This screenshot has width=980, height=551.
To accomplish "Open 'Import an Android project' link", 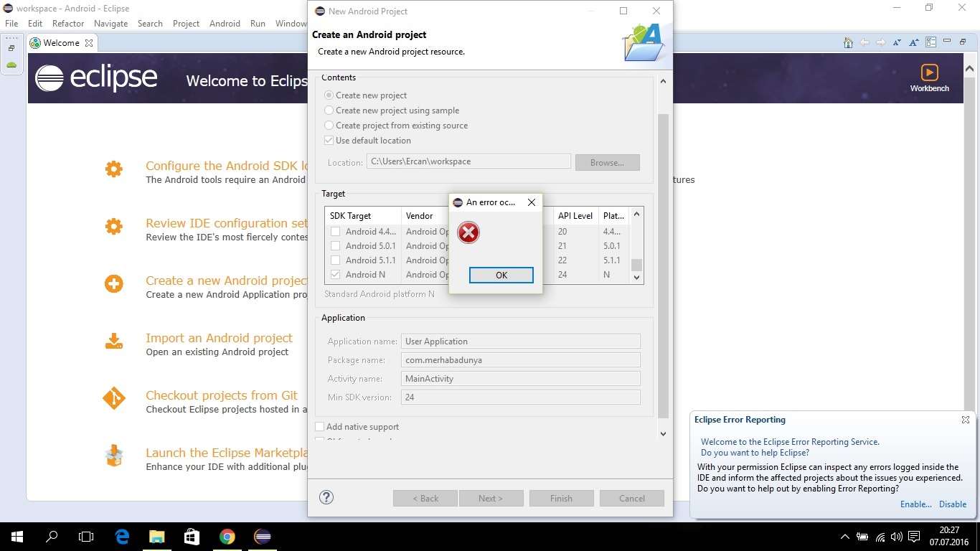I will tap(219, 338).
